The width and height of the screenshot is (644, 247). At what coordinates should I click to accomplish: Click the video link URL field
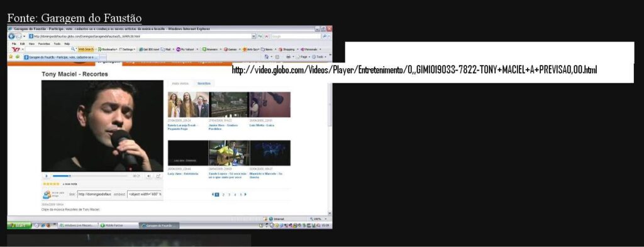tap(94, 194)
